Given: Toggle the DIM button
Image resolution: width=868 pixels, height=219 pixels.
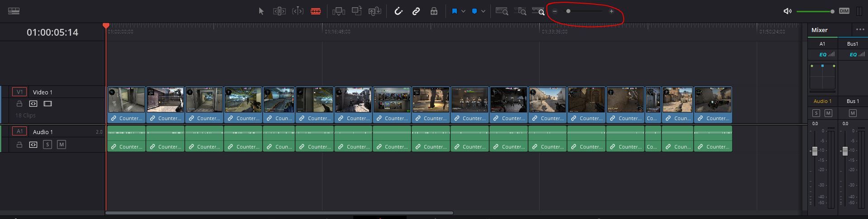Looking at the screenshot, I should point(844,11).
